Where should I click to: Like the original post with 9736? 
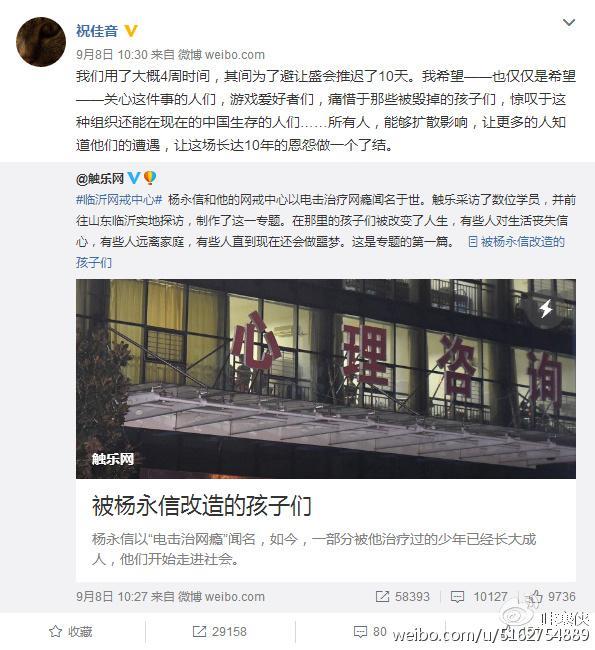coord(551,597)
